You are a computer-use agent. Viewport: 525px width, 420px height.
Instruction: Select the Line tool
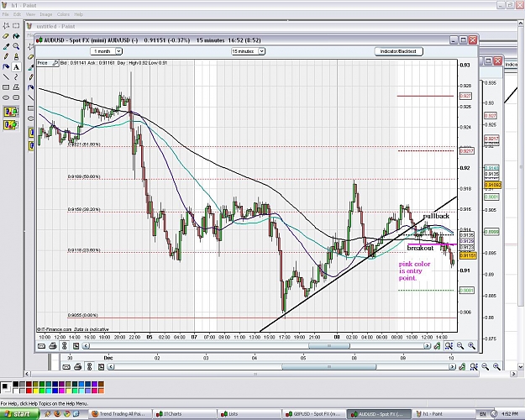click(x=6, y=77)
